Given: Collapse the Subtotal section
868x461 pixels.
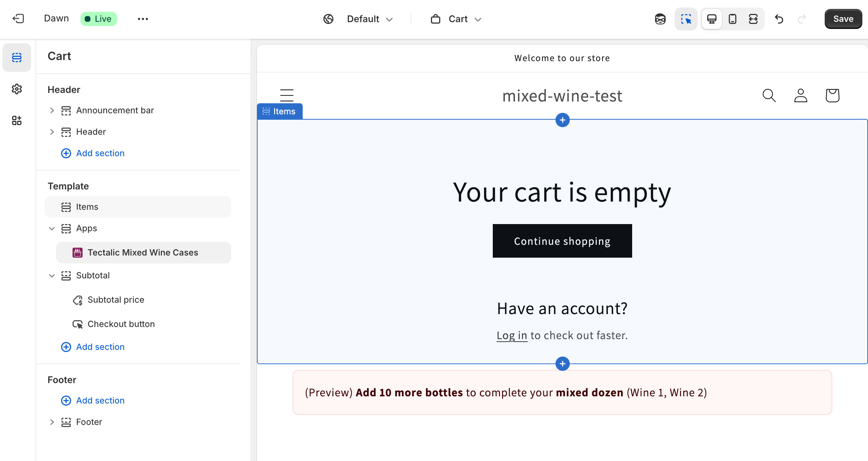Looking at the screenshot, I should pos(52,276).
